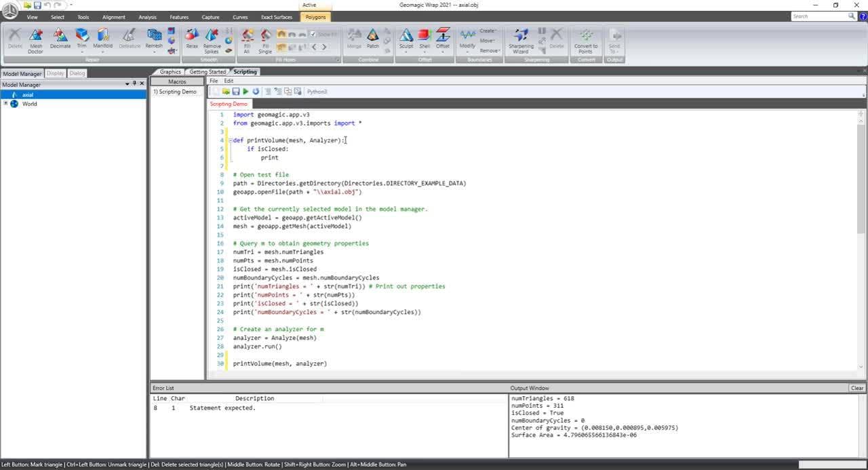Expand the Remesh dropdown menu
This screenshot has height=470, width=868.
coord(154,52)
